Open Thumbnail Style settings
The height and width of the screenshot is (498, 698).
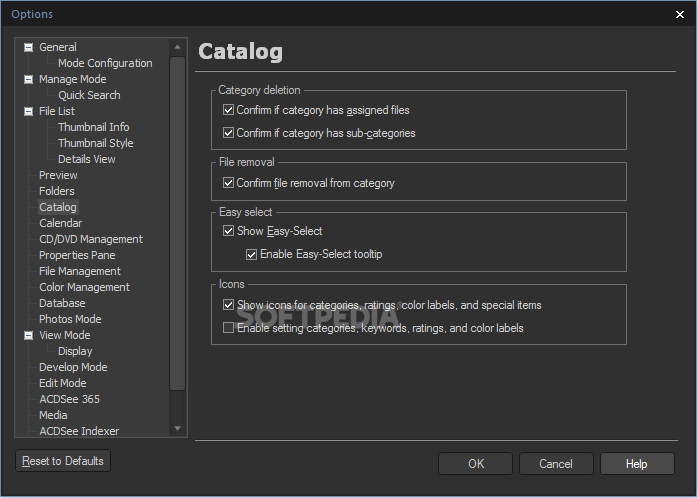(x=96, y=143)
